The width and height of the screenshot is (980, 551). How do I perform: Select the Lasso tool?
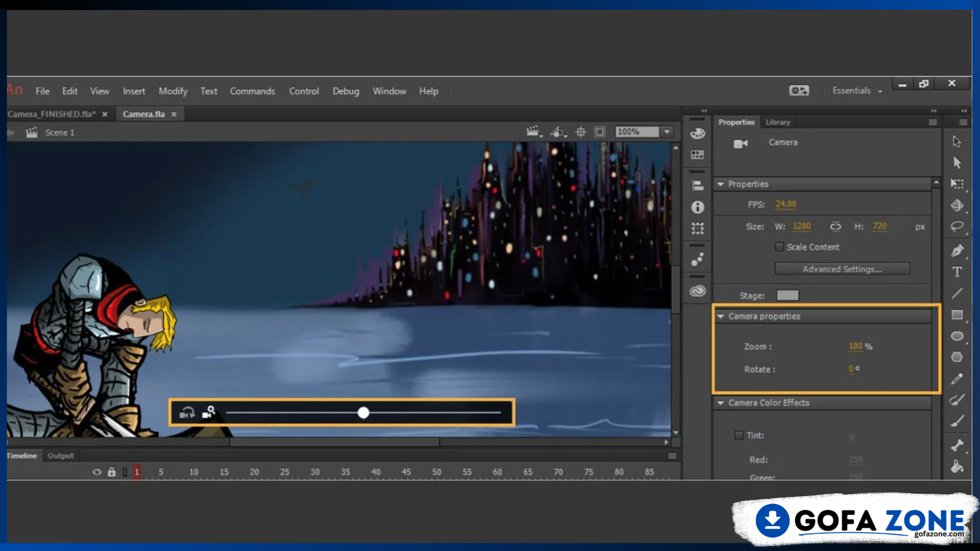[957, 227]
